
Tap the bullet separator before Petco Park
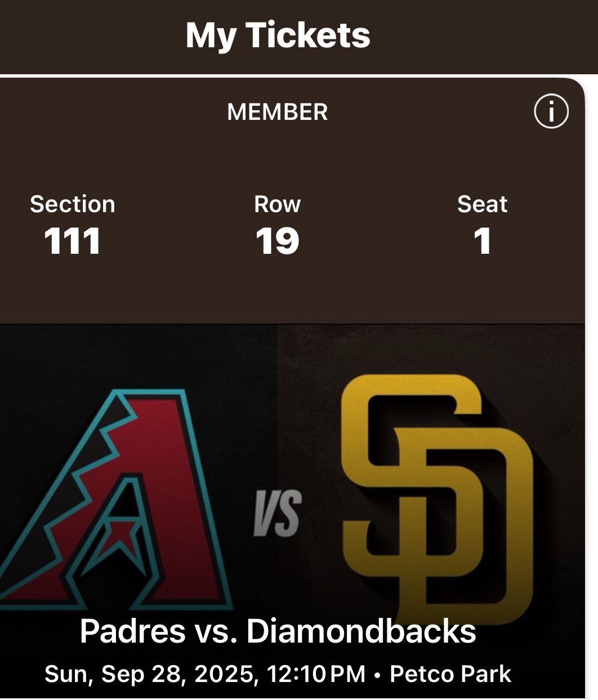377,674
